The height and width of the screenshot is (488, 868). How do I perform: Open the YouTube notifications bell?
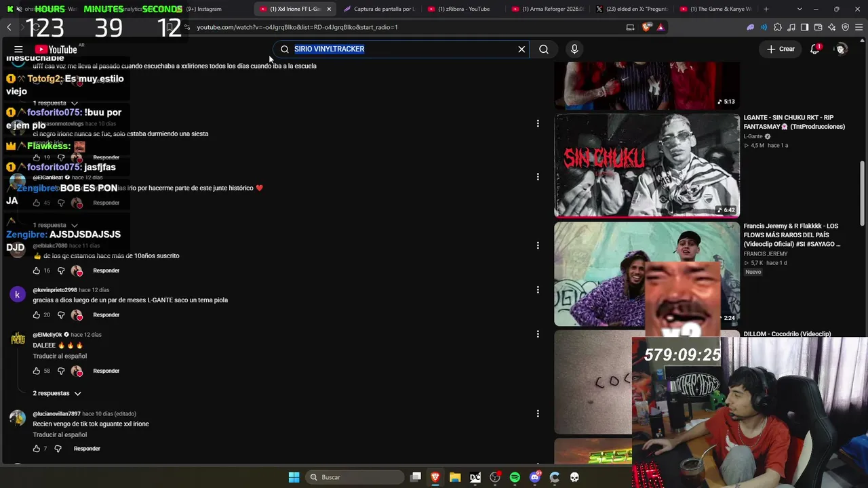[x=815, y=49]
